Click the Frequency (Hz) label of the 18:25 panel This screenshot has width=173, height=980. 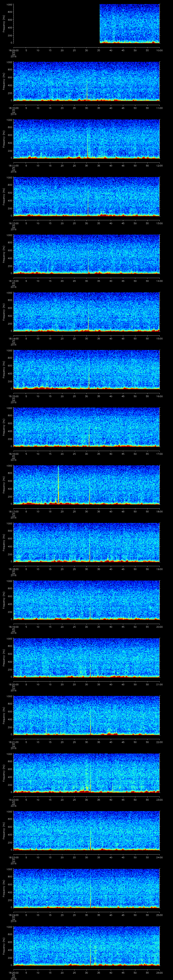pos(4,946)
